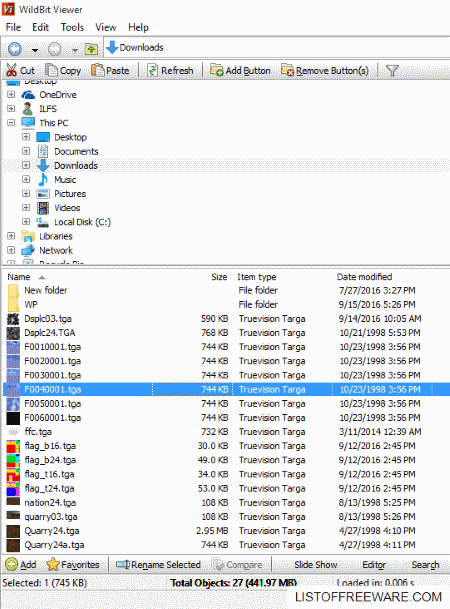450x609 pixels.
Task: Select the Network icon in tree
Action: tap(28, 250)
